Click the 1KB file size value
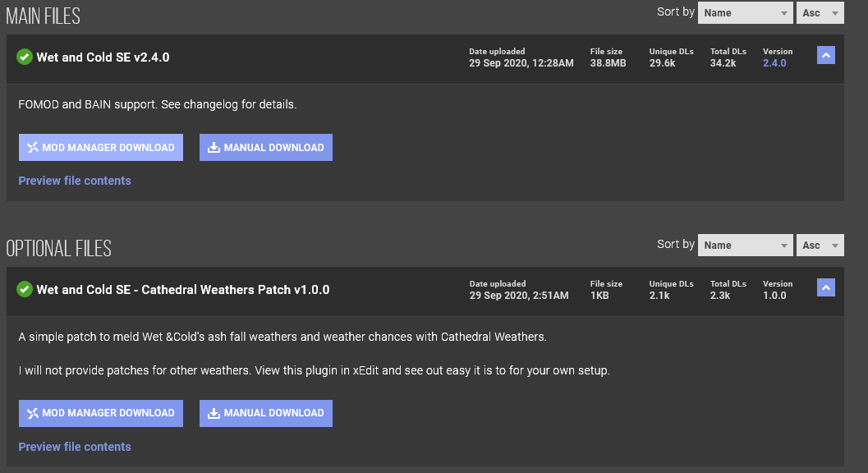Screen dimensions: 868x473 pos(599,295)
